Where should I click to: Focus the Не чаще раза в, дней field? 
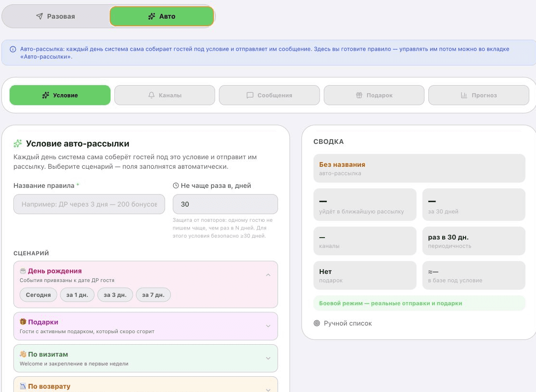225,204
